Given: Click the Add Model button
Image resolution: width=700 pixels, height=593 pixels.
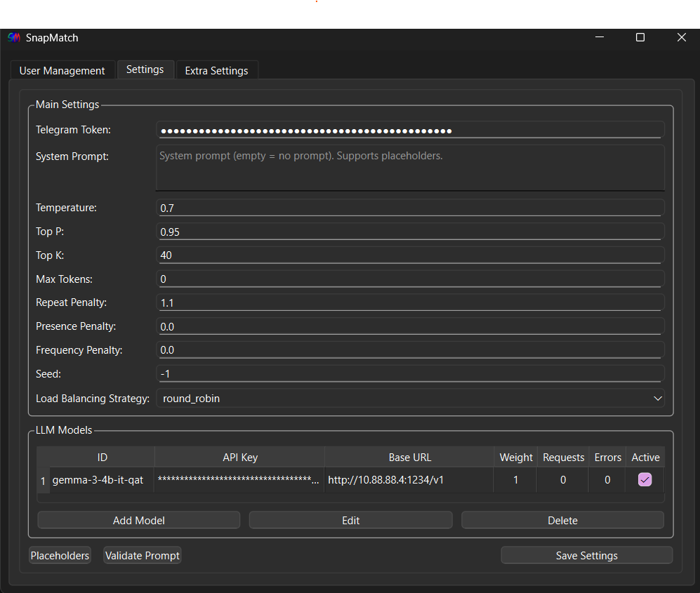Looking at the screenshot, I should [x=139, y=520].
